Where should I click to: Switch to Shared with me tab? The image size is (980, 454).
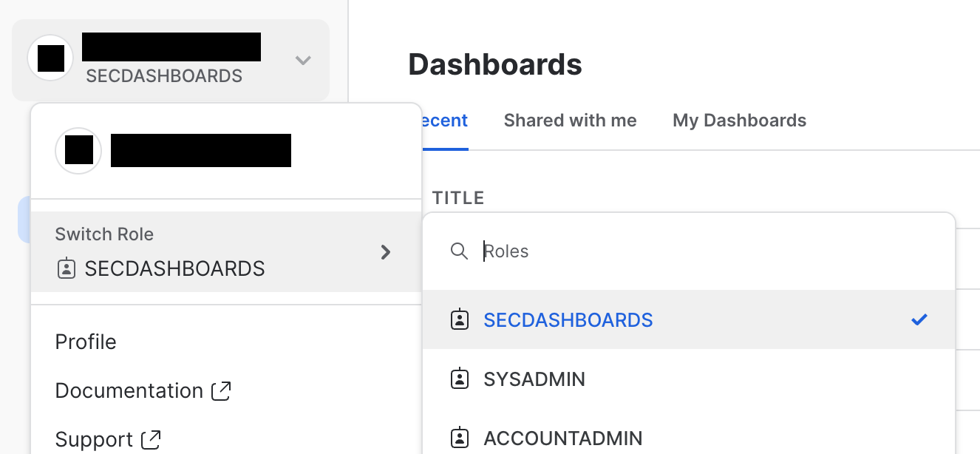click(570, 121)
